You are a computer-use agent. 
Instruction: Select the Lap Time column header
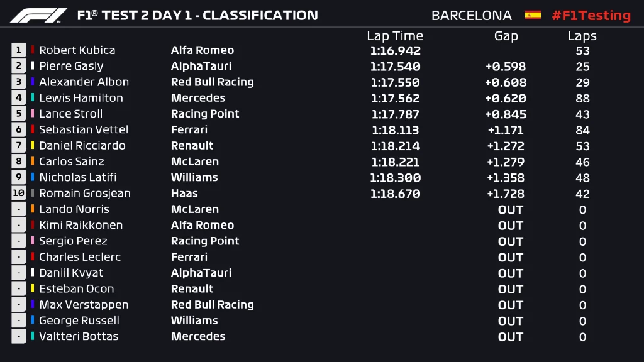pyautogui.click(x=395, y=36)
